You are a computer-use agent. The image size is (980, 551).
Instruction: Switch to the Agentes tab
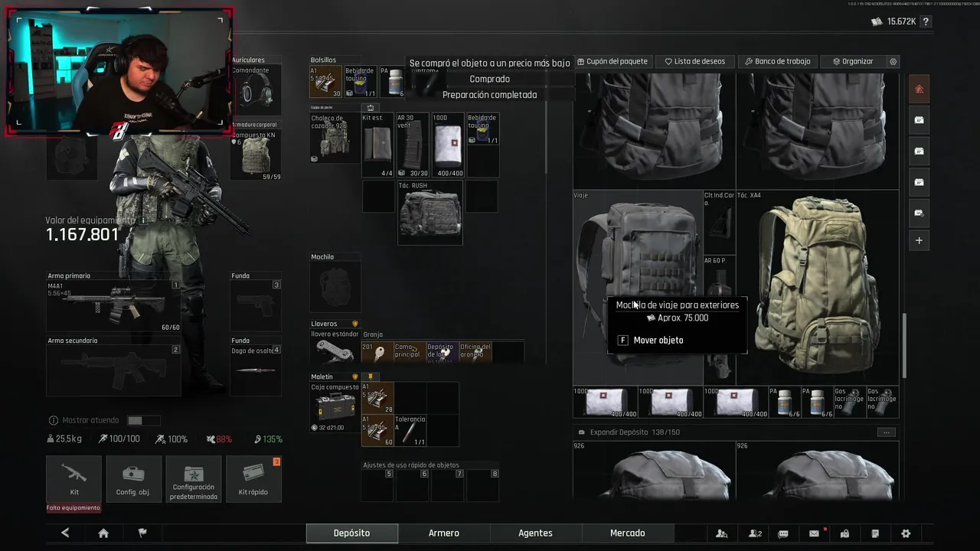(535, 533)
